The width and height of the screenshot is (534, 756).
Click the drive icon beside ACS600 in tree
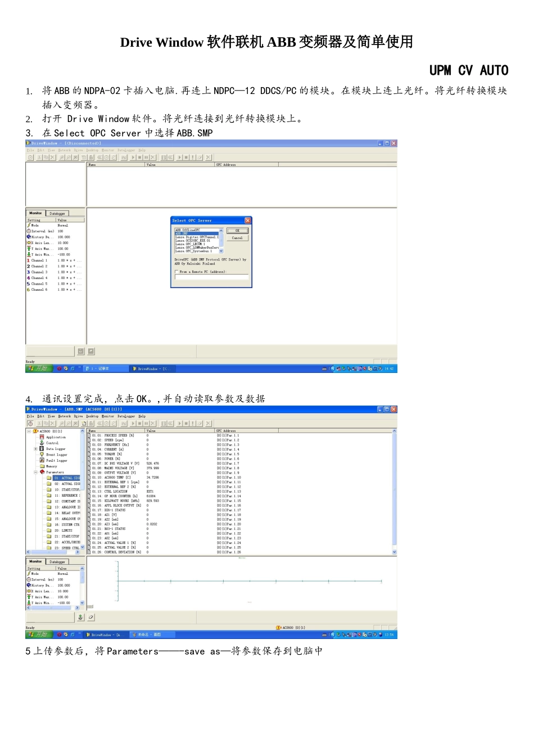(x=36, y=431)
